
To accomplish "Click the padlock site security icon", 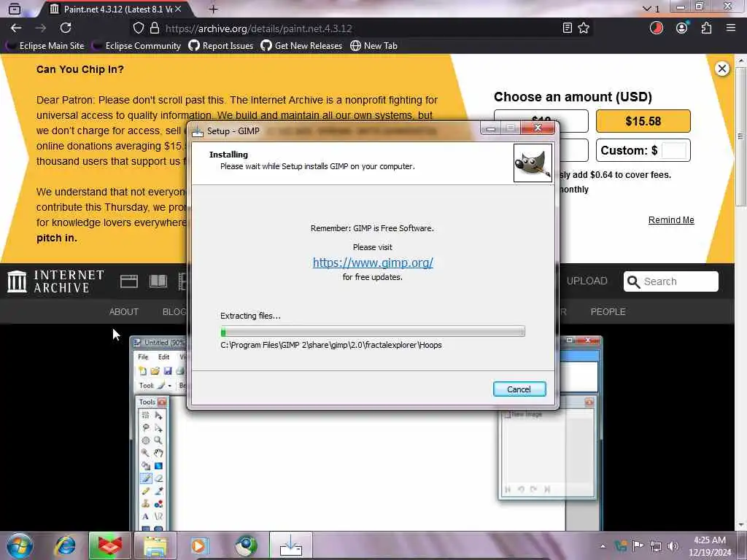I will tap(155, 28).
